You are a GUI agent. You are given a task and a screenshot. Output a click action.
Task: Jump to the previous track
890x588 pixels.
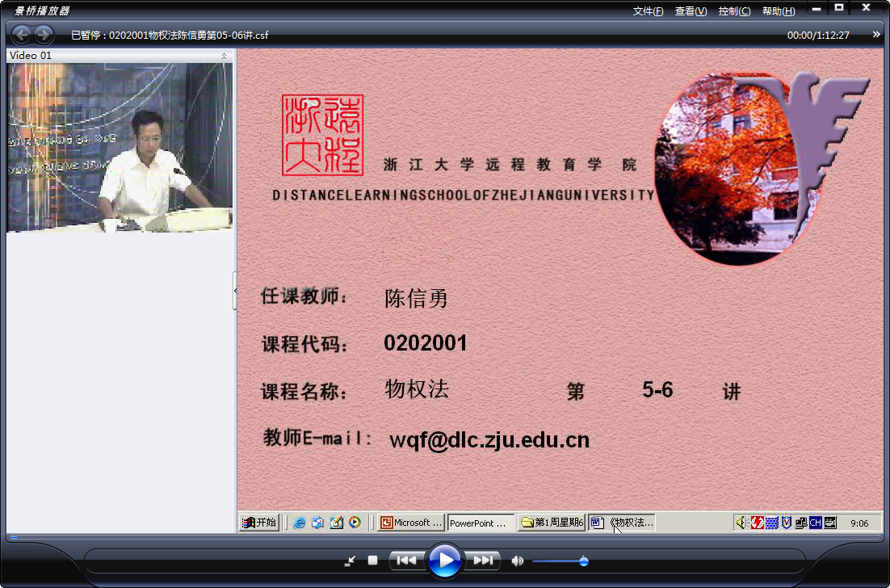pyautogui.click(x=406, y=561)
